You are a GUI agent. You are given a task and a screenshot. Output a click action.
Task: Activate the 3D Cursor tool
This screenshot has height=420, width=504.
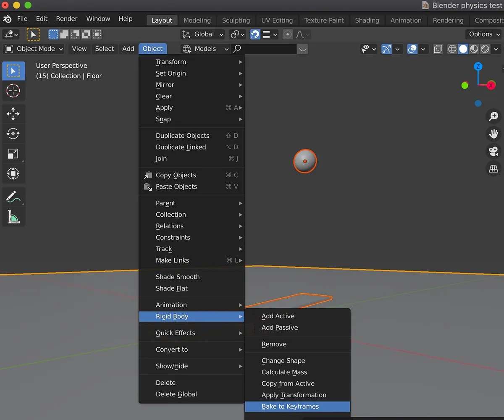(13, 91)
